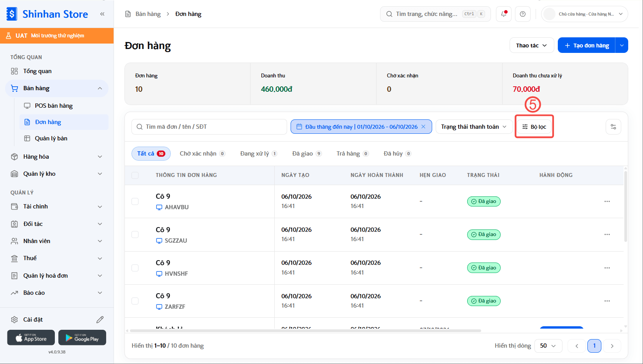This screenshot has width=643, height=364.
Task: Click the edit pencil icon next to Cài đặt
Action: pos(100,320)
